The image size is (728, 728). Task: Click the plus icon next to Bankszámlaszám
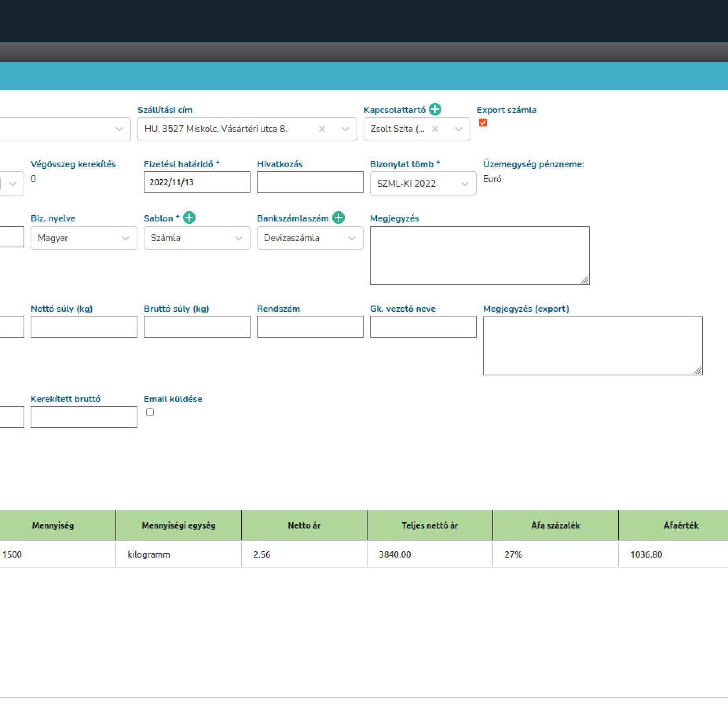point(338,218)
